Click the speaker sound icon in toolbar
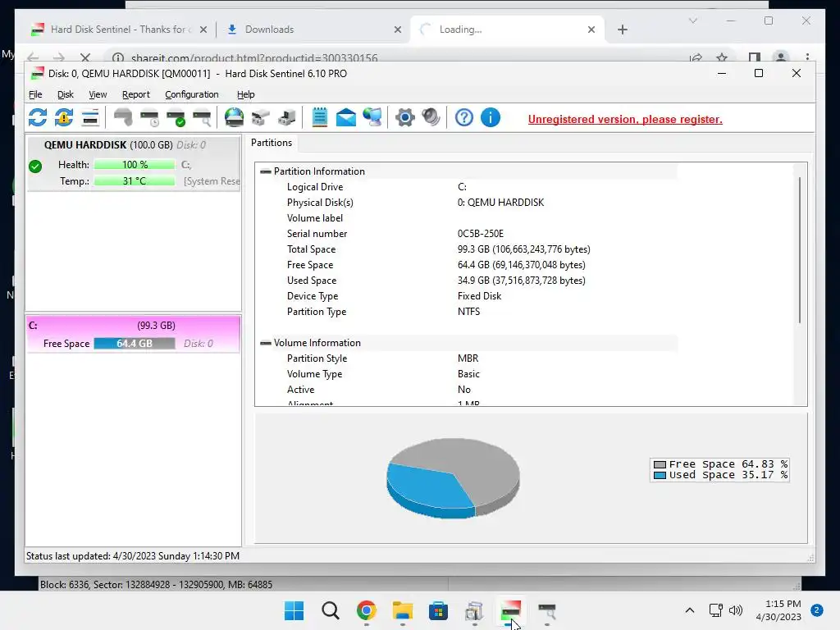Screen dimensions: 840x630 431,117
